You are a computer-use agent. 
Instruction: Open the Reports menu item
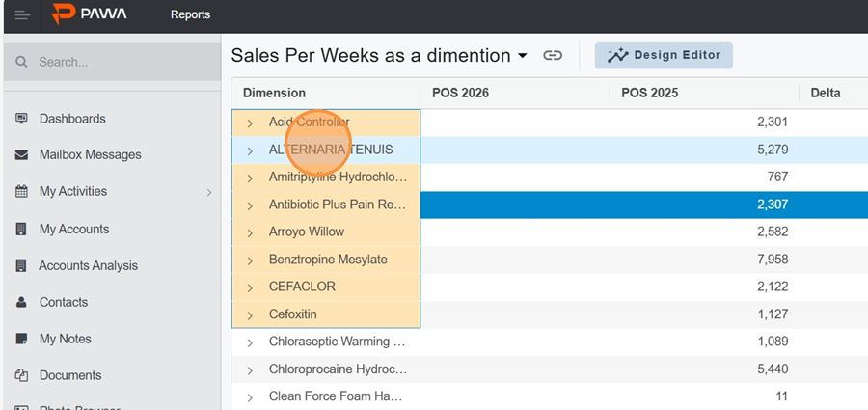[x=190, y=14]
